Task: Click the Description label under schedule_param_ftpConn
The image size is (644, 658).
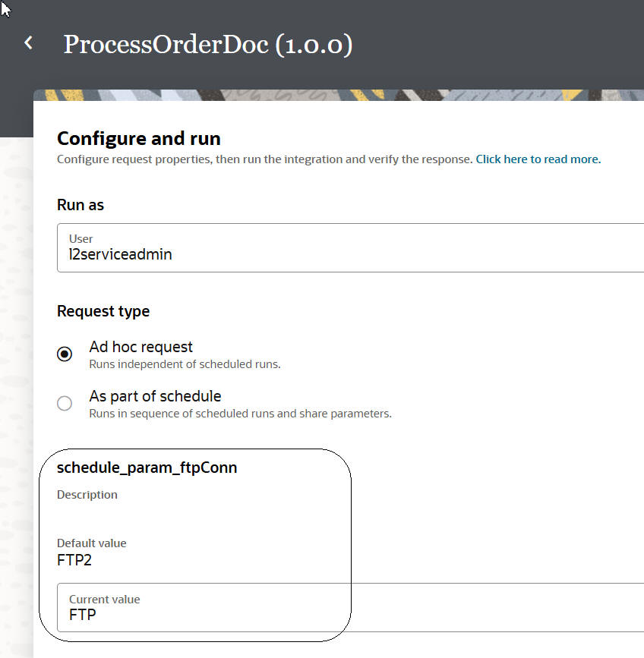Action: pos(87,495)
